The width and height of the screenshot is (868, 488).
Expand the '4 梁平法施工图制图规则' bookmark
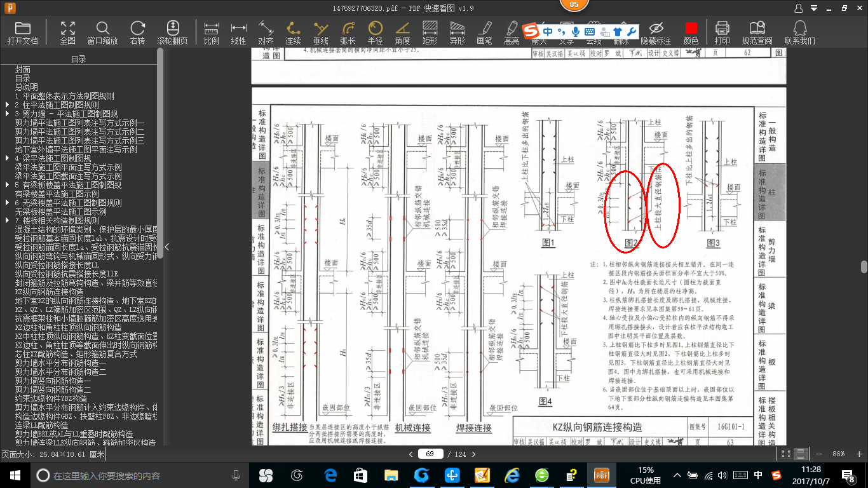(x=7, y=158)
